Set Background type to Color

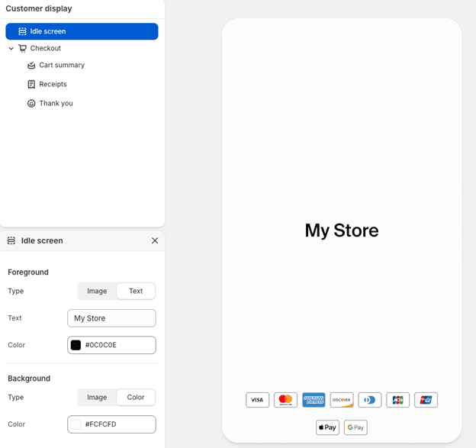click(x=136, y=398)
